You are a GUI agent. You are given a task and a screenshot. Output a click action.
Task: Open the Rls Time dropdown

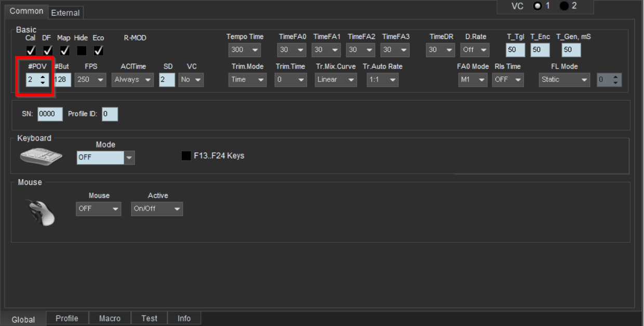(508, 79)
